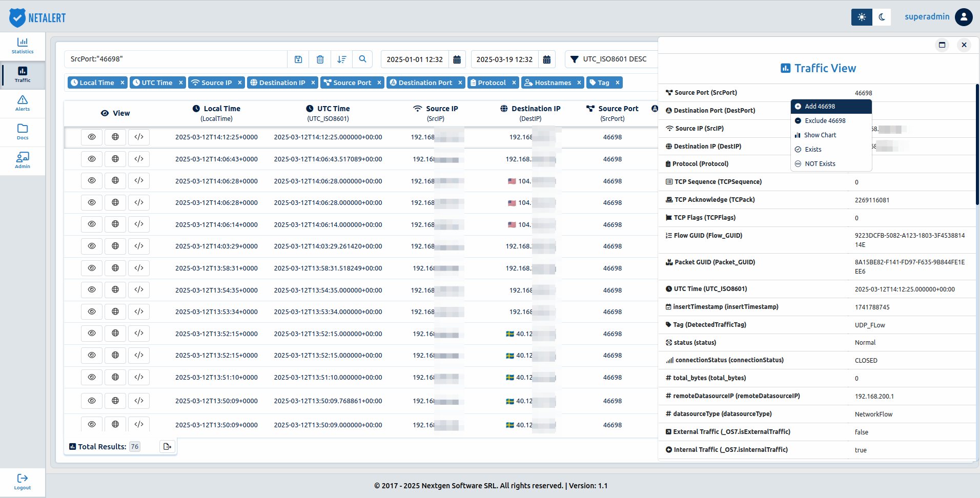View details of the 14:06:43 row
The width and height of the screenshot is (980, 498).
(x=92, y=159)
